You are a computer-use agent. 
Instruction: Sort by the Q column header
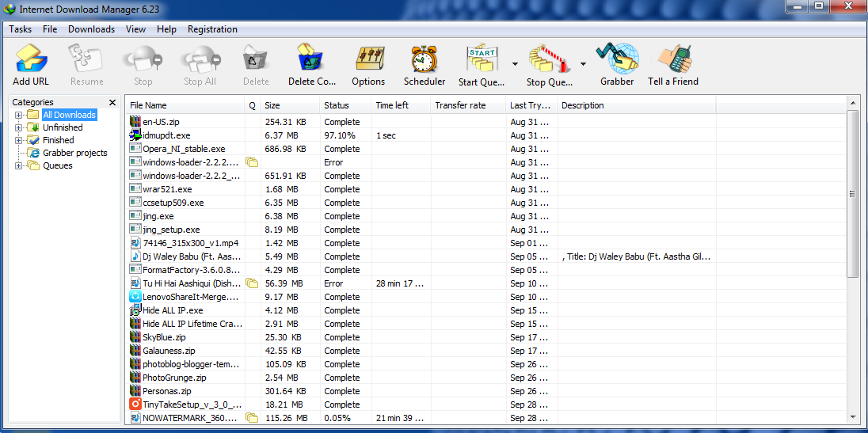pyautogui.click(x=253, y=105)
